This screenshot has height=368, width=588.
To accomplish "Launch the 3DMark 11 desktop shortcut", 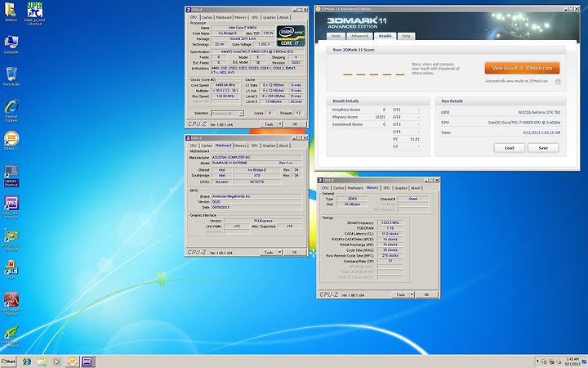I will (x=11, y=141).
